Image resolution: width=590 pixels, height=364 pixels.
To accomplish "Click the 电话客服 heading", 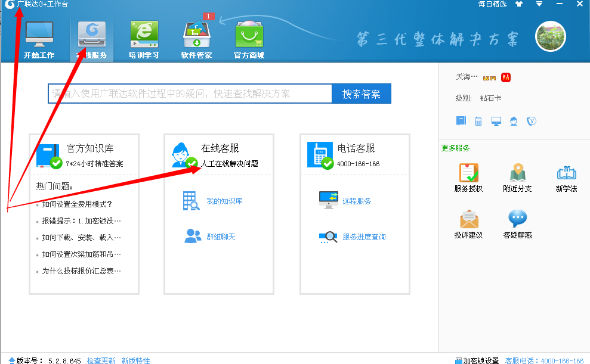I will click(356, 148).
